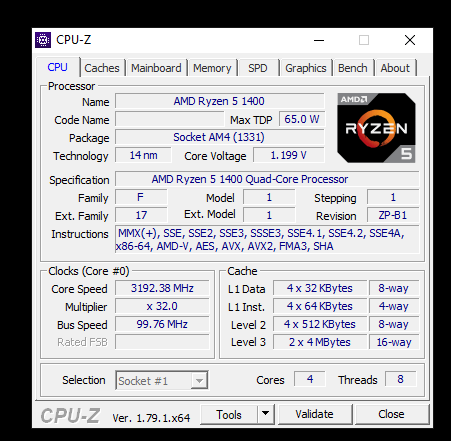Screen dimensions: 451x441
Task: Click the Revision value ZP-B1
Action: (x=393, y=215)
